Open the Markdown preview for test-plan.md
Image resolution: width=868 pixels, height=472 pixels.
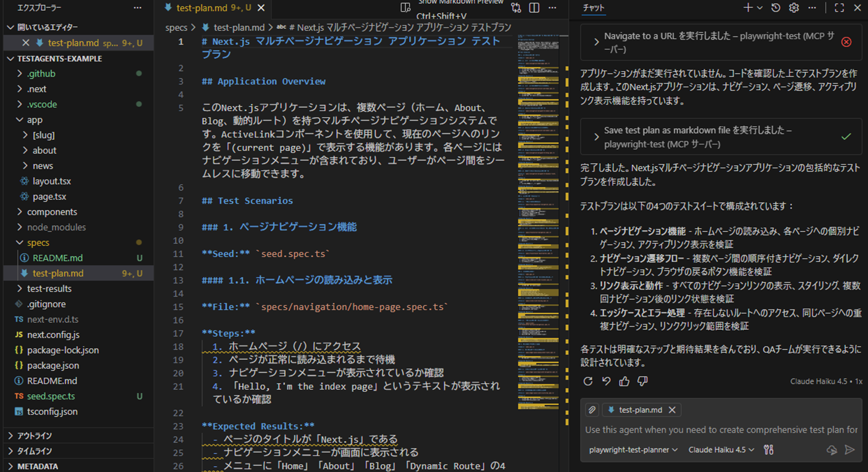(406, 7)
